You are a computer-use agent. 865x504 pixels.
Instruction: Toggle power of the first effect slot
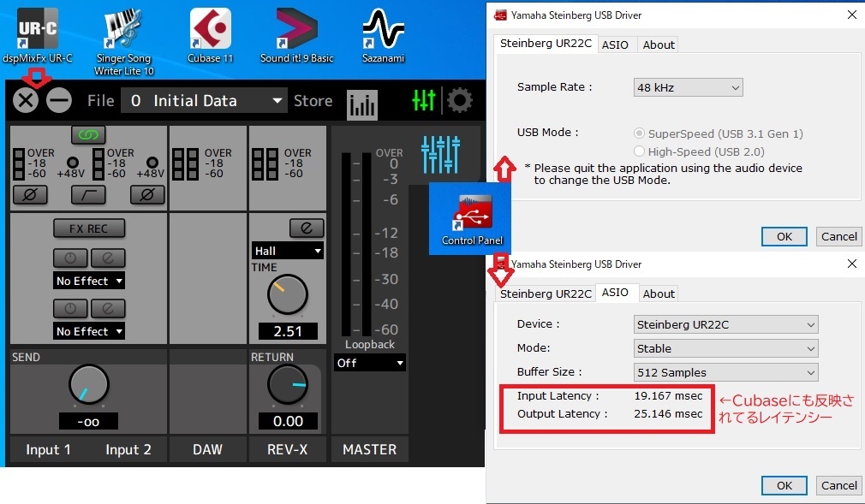tap(70, 258)
